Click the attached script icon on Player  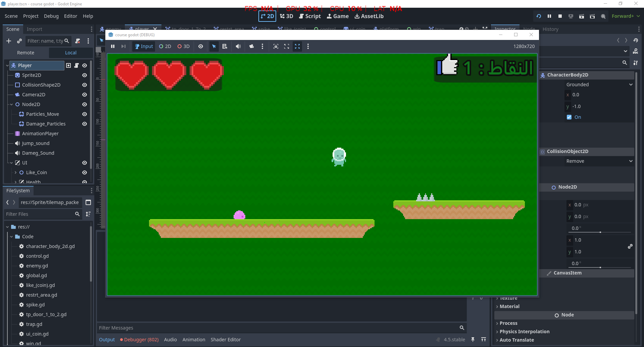(x=77, y=65)
